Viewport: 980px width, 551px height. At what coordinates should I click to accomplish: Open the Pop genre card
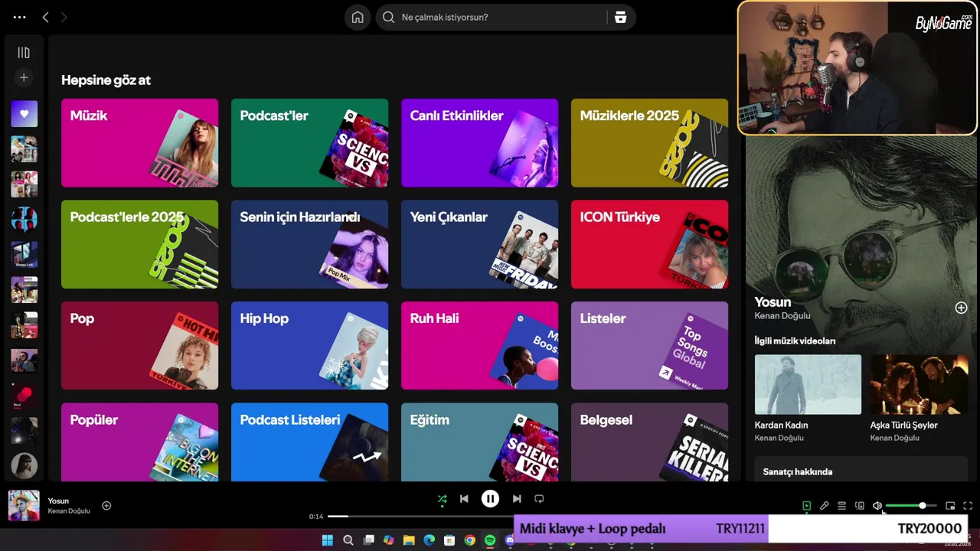tap(139, 346)
